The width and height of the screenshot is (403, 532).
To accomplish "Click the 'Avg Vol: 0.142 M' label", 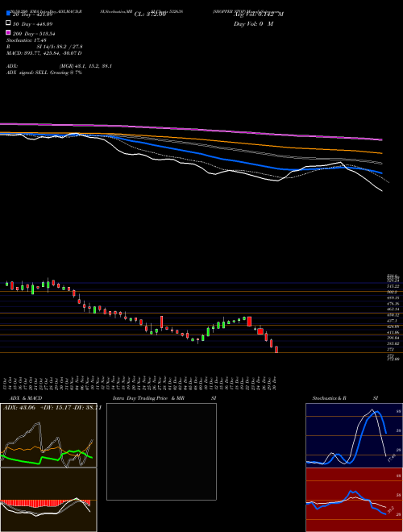I will 259,15.
